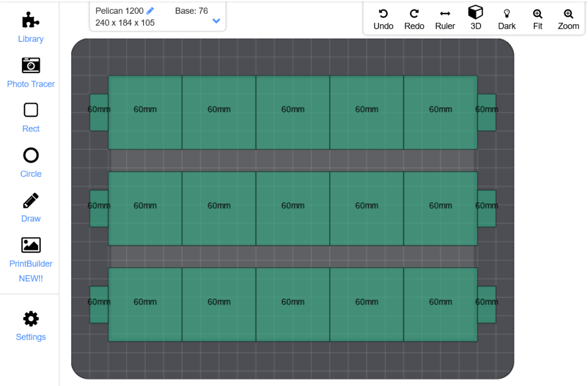
Task: Select the Circle shape tool
Action: point(30,156)
